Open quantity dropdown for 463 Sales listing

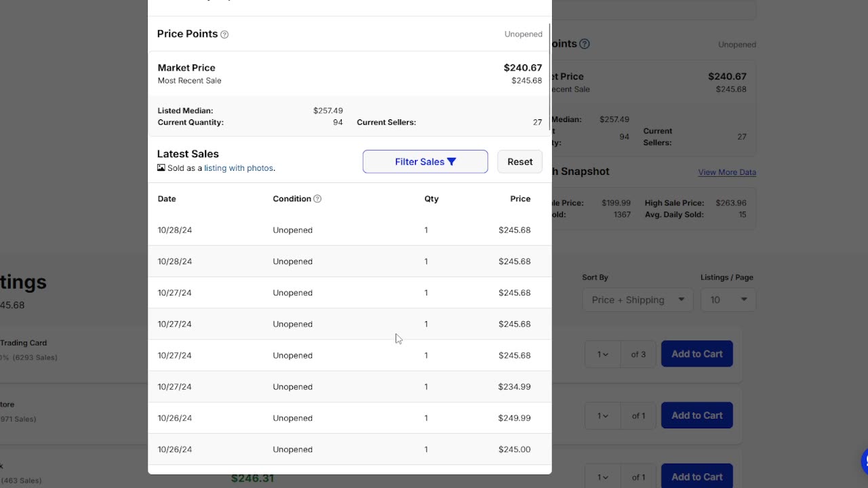coord(603,476)
